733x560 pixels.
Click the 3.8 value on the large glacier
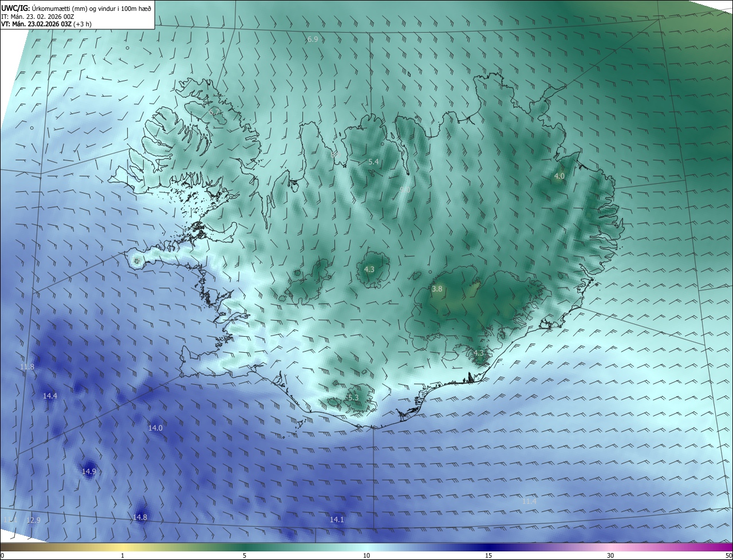(437, 289)
